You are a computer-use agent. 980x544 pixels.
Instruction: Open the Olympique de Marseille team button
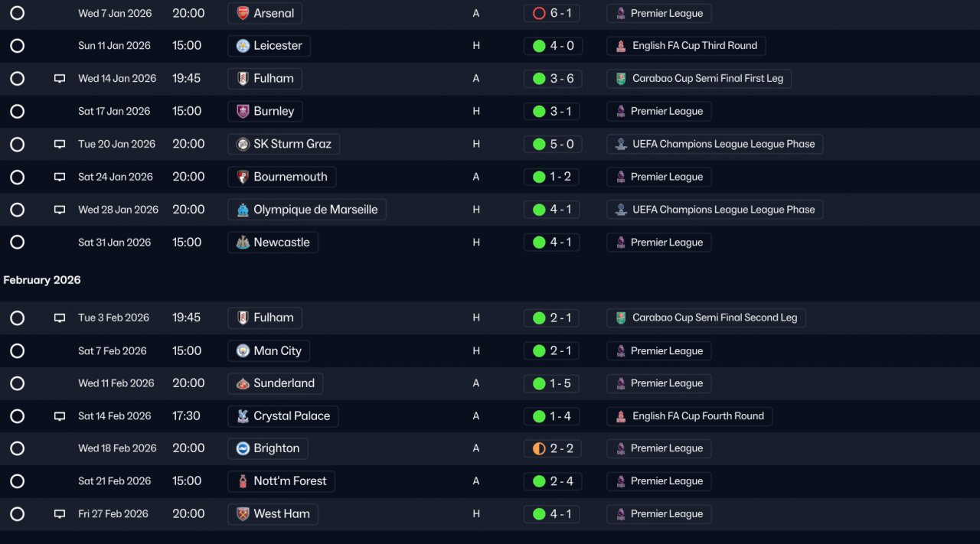pos(307,210)
